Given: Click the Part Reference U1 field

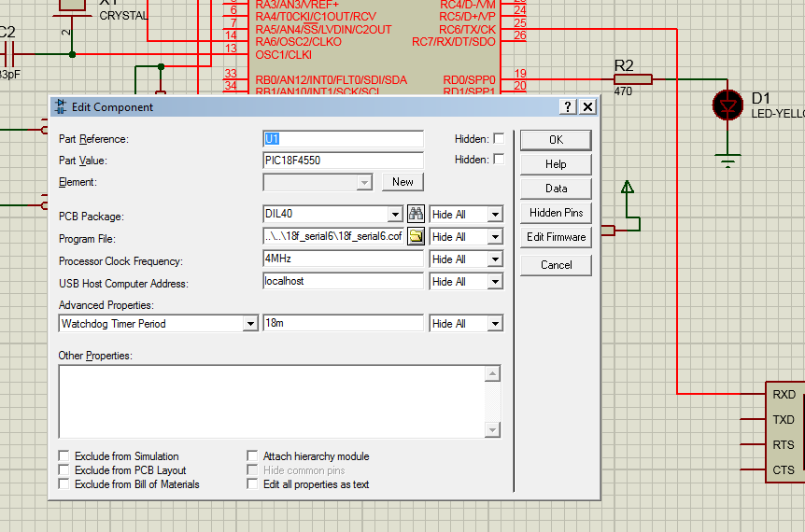Looking at the screenshot, I should [x=343, y=138].
